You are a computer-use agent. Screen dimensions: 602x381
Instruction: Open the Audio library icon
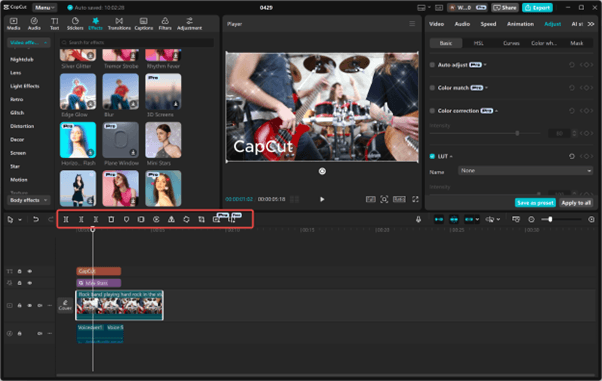[34, 24]
